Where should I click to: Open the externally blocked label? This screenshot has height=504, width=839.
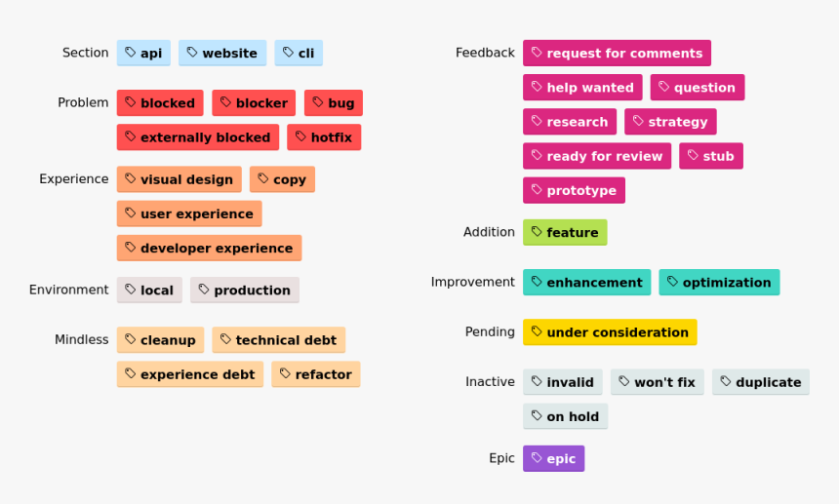pyautogui.click(x=198, y=137)
